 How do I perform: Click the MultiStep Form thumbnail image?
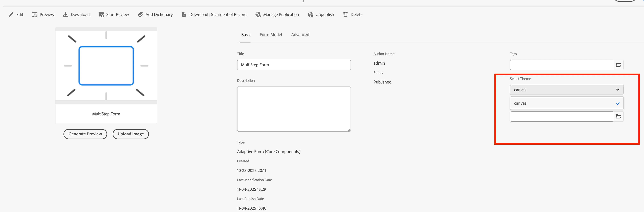[106, 66]
